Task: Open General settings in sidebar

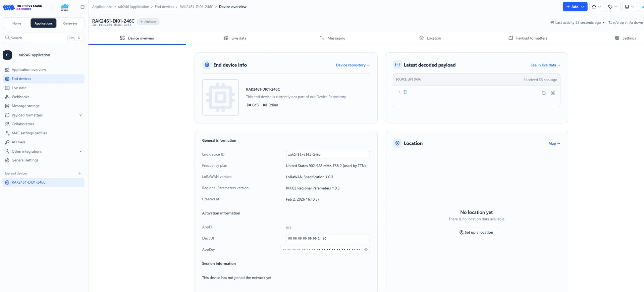Action: click(x=44, y=160)
